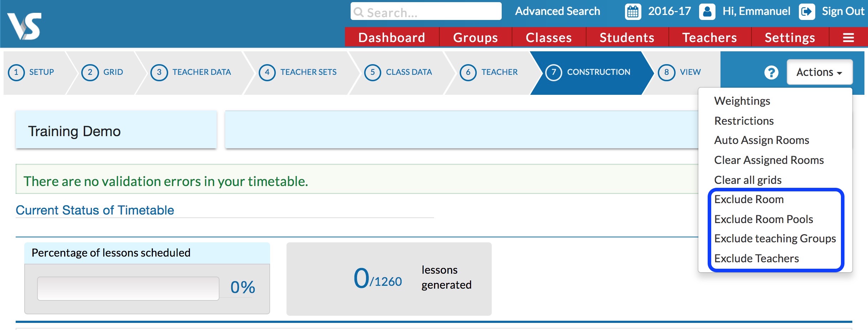Open the Hi, Emmanuel account link
868x330 pixels.
pos(756,11)
